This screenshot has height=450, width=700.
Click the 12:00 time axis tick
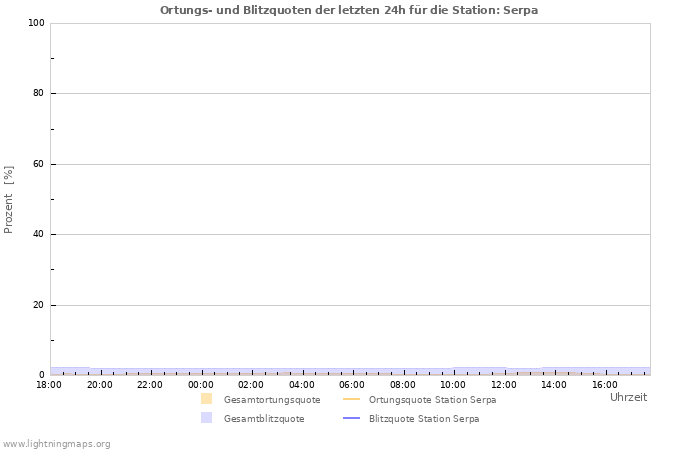click(x=504, y=384)
